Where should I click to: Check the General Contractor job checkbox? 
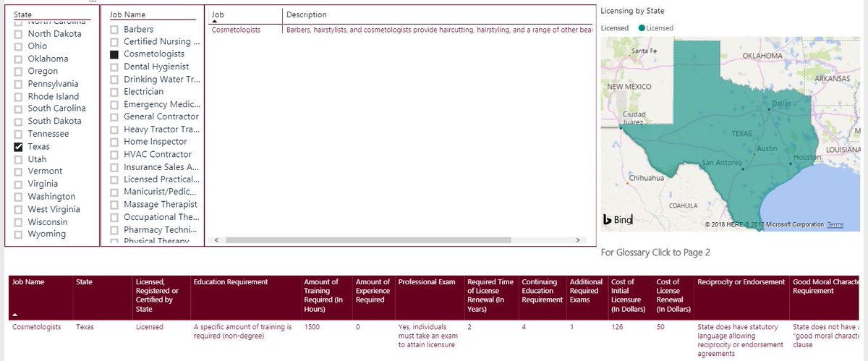(x=114, y=117)
